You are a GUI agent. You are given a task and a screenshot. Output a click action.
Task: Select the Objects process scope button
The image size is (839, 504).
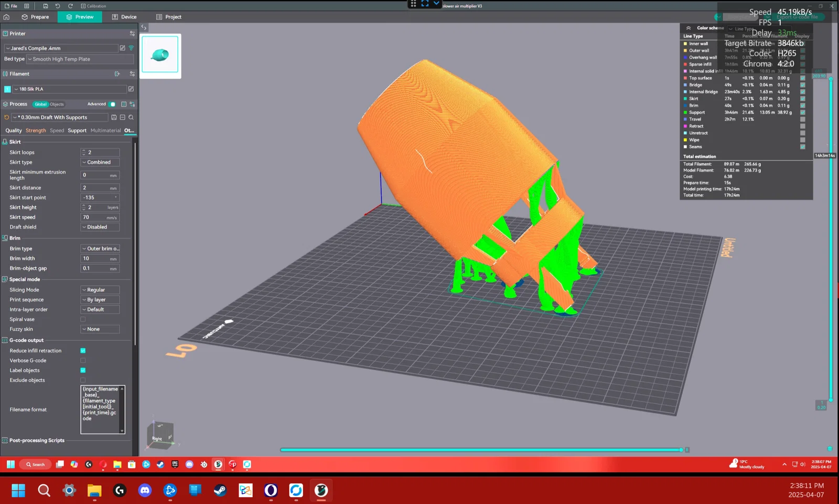57,104
